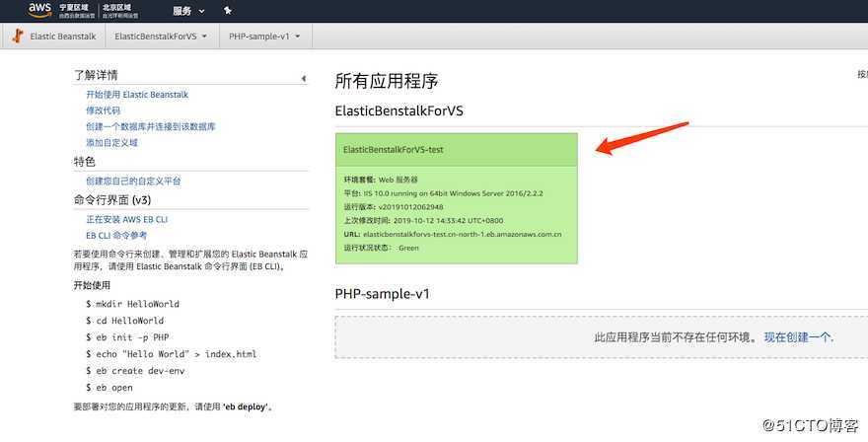Click the PHP-sample-v1 application heading

[x=382, y=294]
